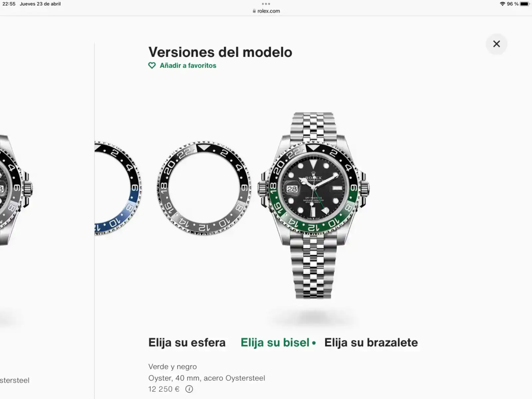Image resolution: width=532 pixels, height=399 pixels.
Task: Select the grey and black bezel
Action: (204, 188)
